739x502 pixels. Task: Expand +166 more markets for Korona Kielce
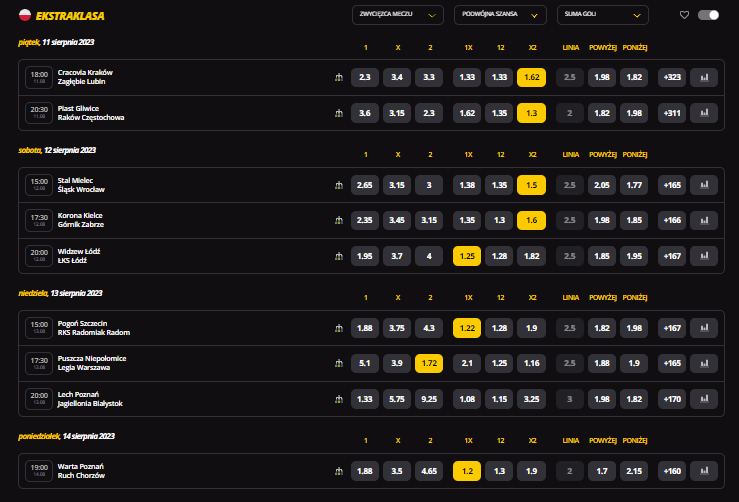(672, 220)
